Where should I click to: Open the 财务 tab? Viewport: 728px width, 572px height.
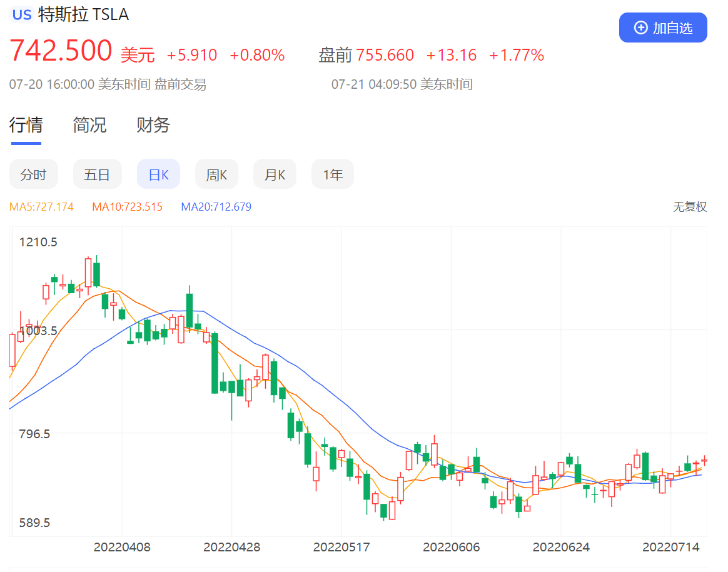[153, 125]
